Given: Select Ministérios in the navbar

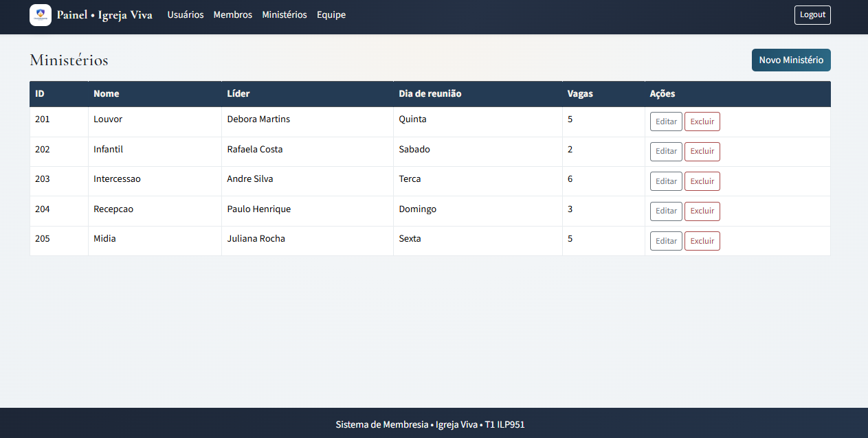Looking at the screenshot, I should click(x=285, y=15).
